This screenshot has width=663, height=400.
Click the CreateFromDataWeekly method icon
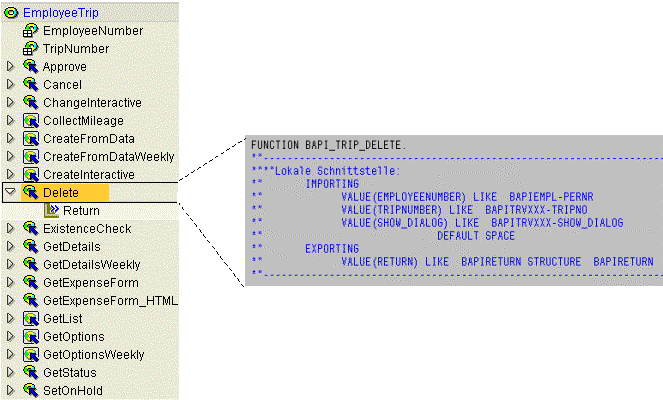31,157
